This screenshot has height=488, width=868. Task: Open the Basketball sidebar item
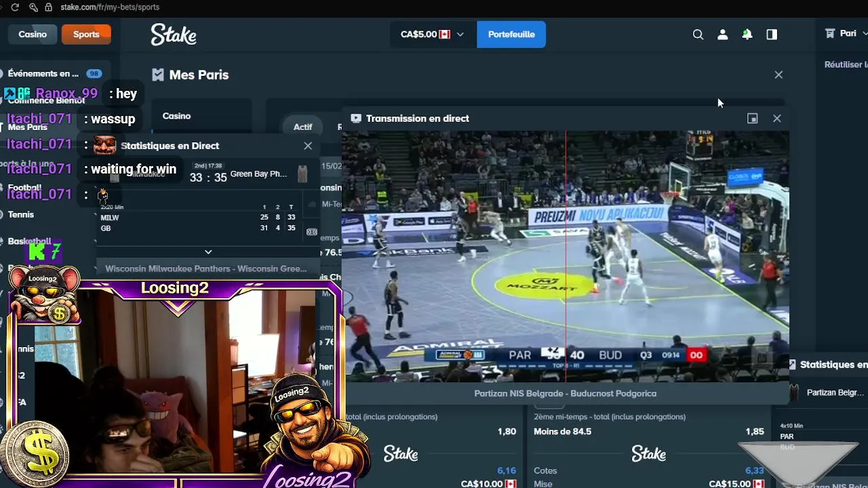point(29,241)
